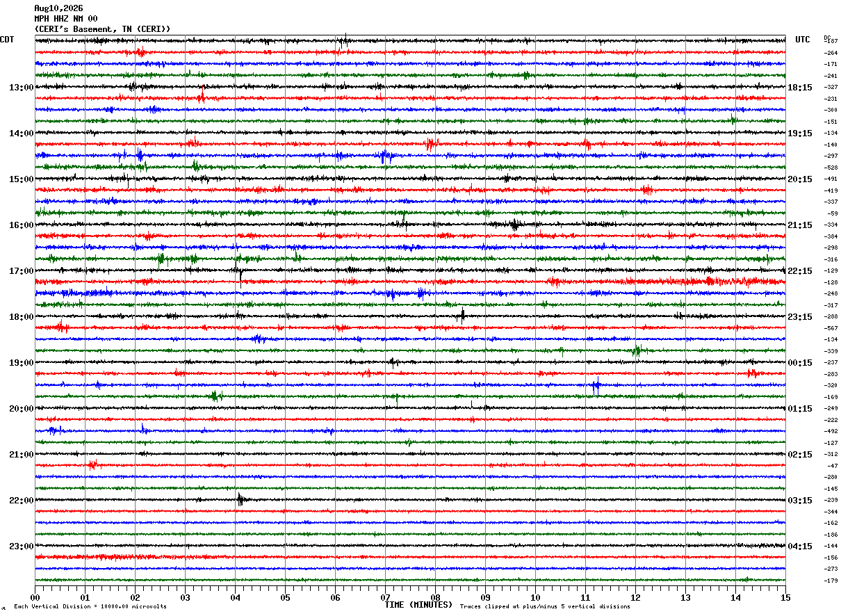
Task: Click the '15:00' CDT time label
Action: pyautogui.click(x=22, y=179)
